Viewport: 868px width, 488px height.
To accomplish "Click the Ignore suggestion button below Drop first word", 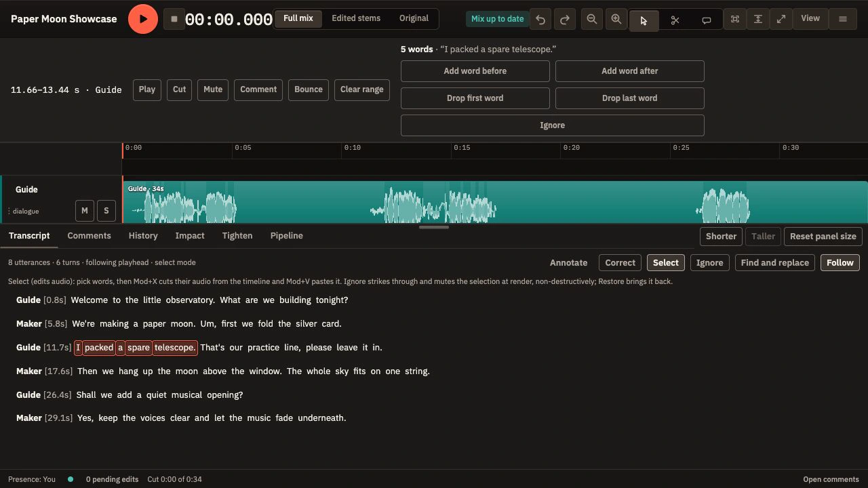I will (553, 125).
